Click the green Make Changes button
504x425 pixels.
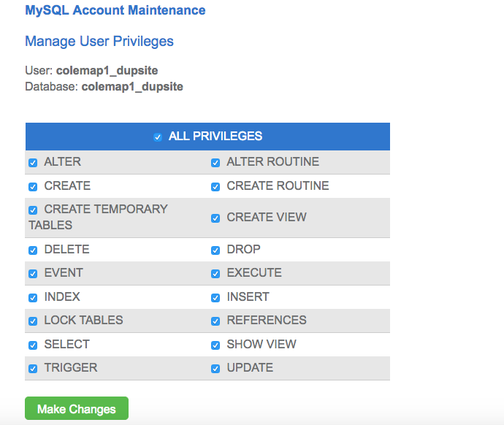tap(77, 409)
